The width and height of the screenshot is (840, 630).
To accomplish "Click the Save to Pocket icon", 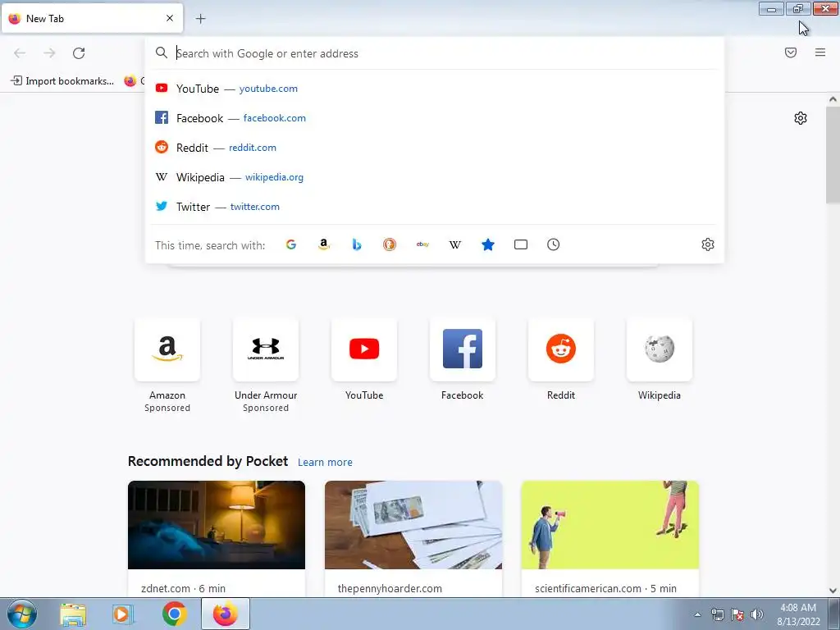I will click(x=791, y=52).
